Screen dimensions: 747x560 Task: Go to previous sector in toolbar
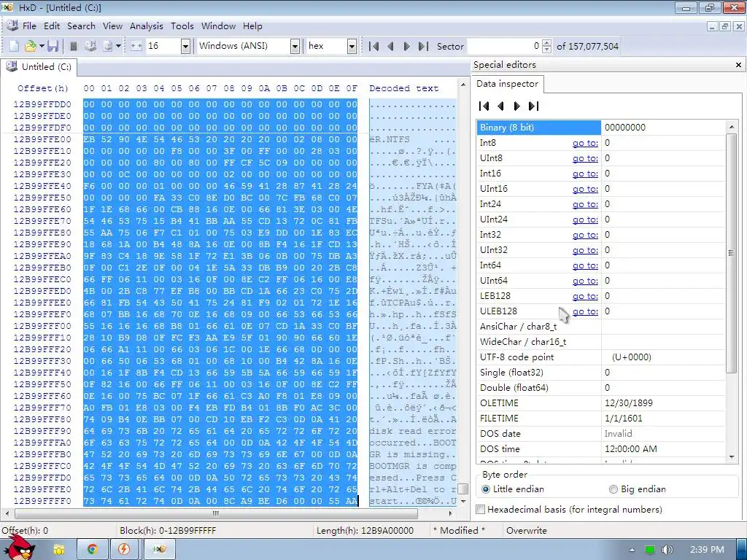click(391, 46)
